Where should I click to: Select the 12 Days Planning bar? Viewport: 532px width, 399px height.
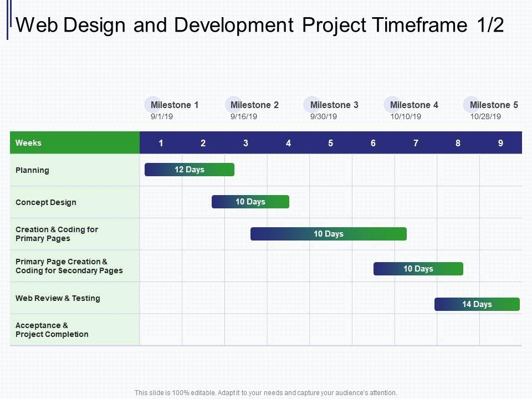[190, 170]
